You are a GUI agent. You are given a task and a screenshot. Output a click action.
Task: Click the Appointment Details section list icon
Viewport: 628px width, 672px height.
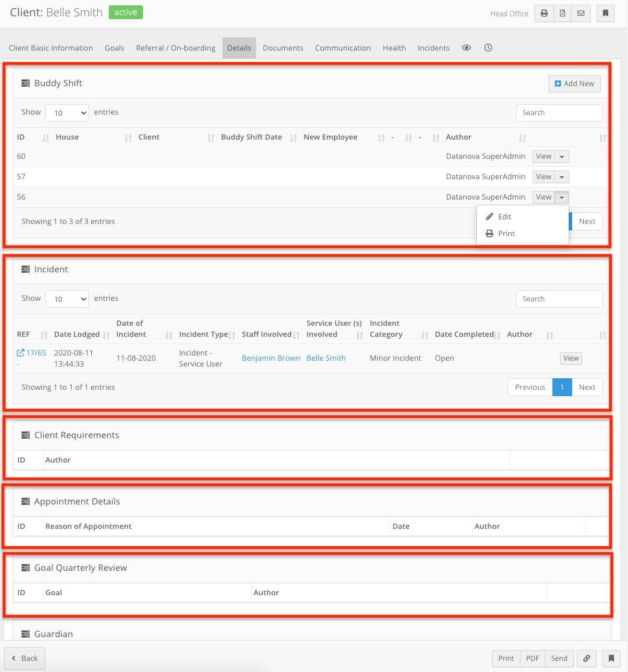pos(26,502)
